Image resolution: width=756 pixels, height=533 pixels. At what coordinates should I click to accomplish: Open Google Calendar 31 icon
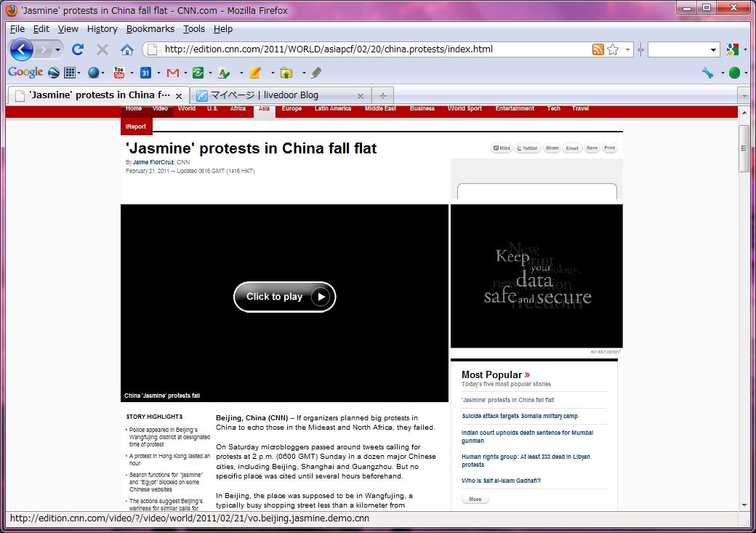click(x=145, y=73)
